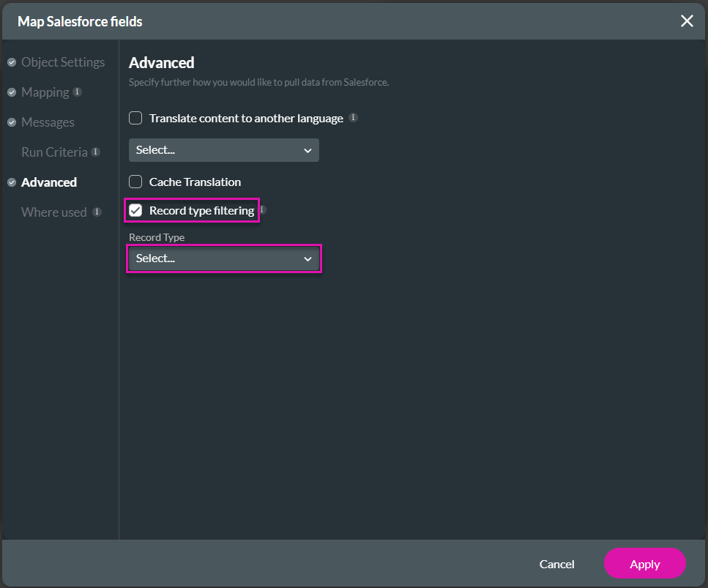This screenshot has width=708, height=588.
Task: Click the checkmark icon next to Advanced
Action: [x=12, y=182]
